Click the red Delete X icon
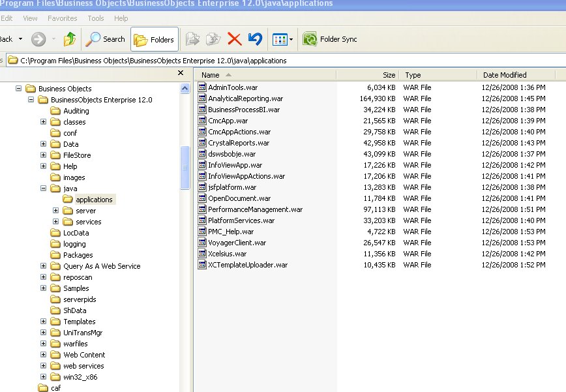This screenshot has width=566, height=392. coord(235,39)
